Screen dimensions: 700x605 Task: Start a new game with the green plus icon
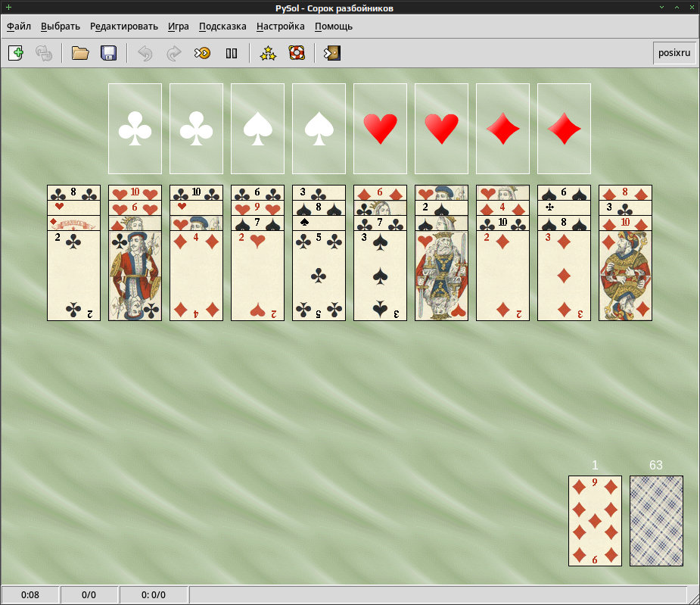(16, 53)
